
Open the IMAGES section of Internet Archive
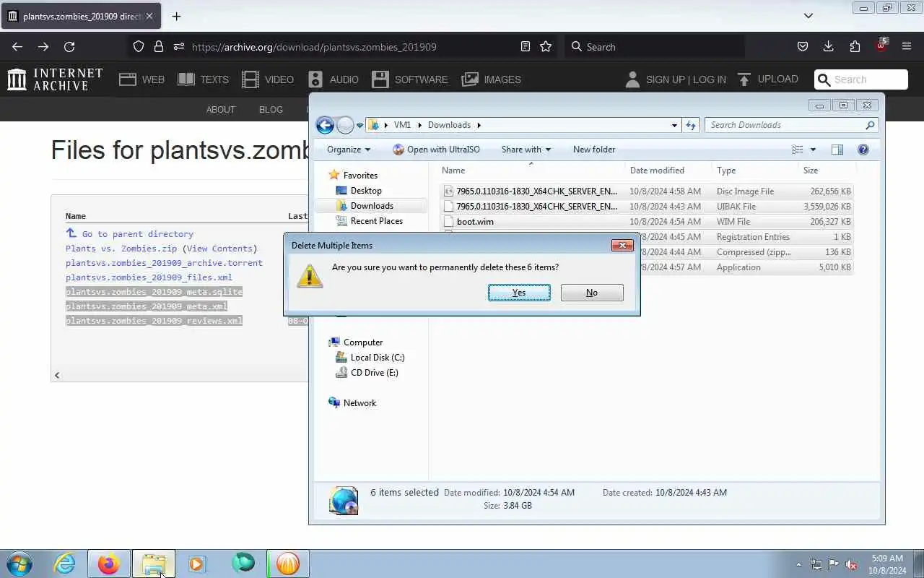tap(491, 79)
